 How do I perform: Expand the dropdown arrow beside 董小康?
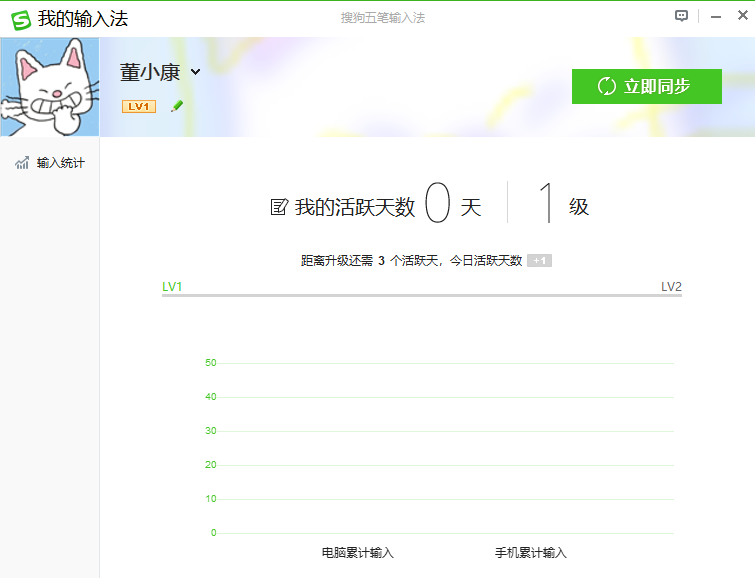coord(196,72)
